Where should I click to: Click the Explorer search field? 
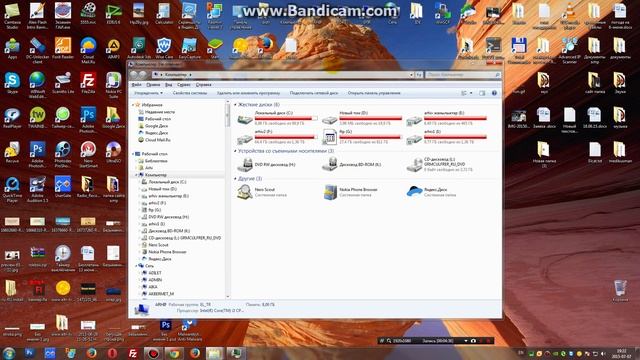463,75
